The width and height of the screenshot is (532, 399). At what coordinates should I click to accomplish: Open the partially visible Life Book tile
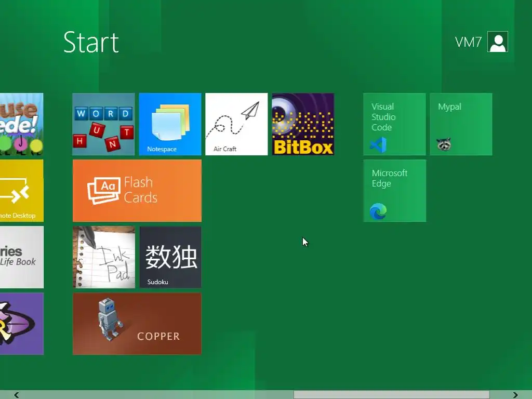pyautogui.click(x=22, y=257)
